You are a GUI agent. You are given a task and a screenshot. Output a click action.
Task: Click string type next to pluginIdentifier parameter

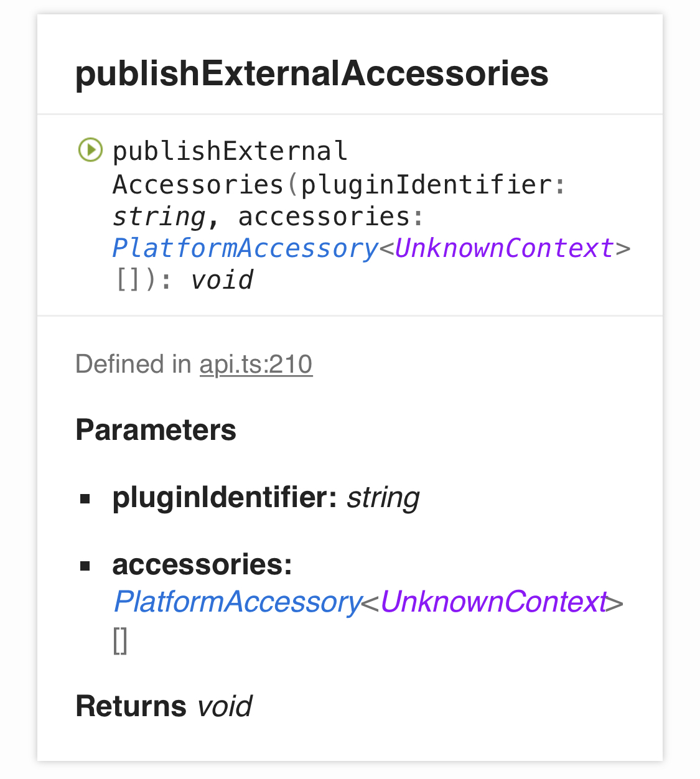coord(383,498)
